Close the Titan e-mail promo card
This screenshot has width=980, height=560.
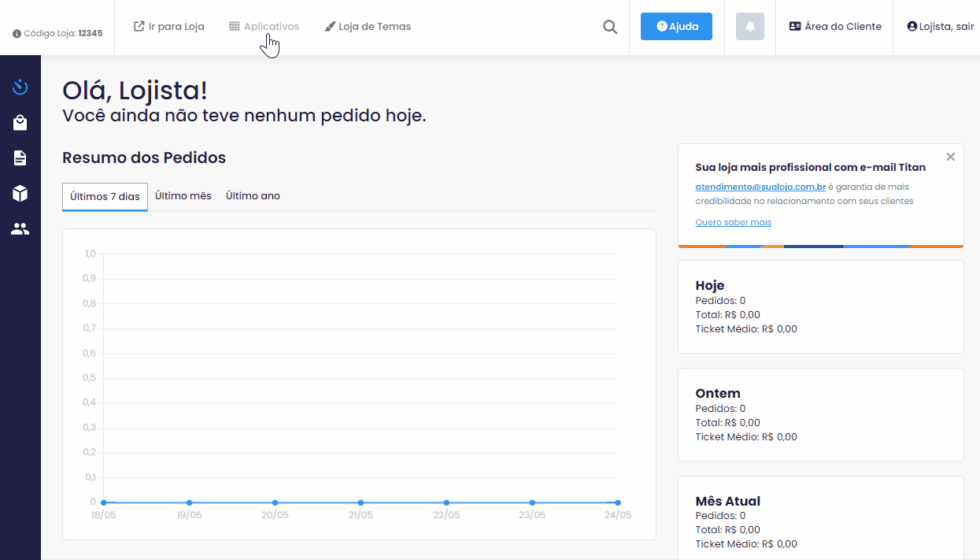coord(951,157)
